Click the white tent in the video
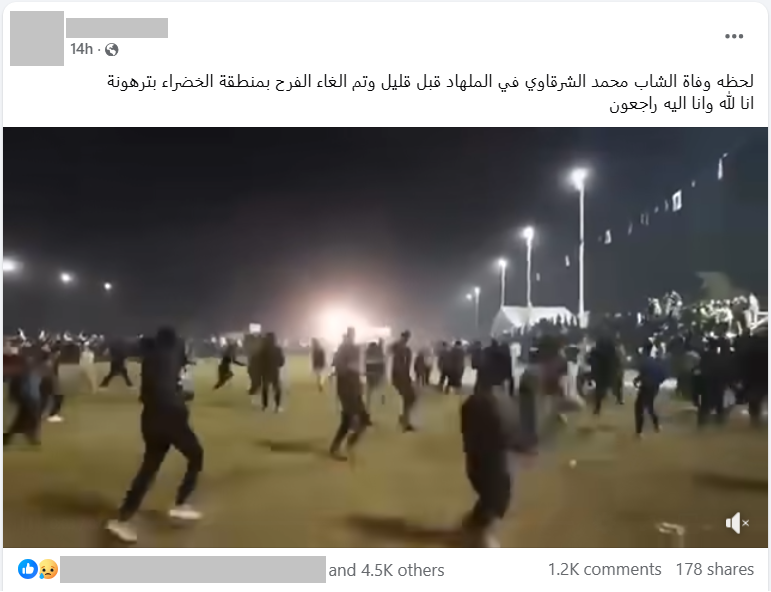Screen dimensions: 771x592 (x=534, y=319)
